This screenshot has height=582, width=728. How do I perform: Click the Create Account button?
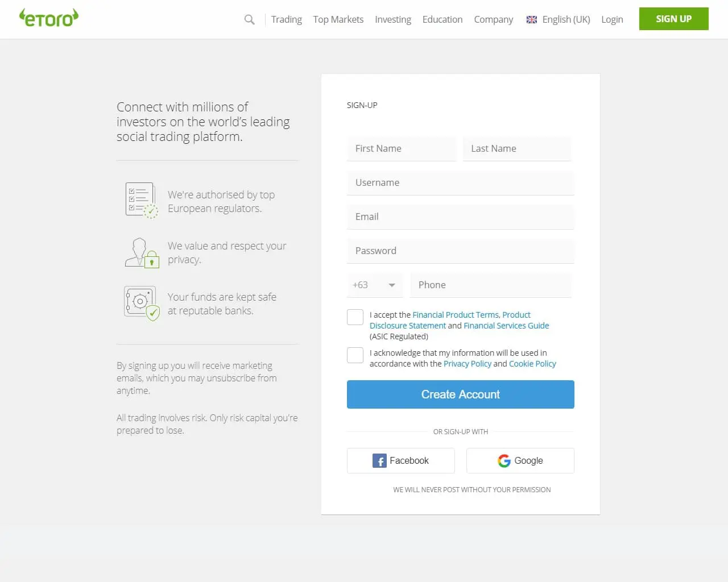460,394
